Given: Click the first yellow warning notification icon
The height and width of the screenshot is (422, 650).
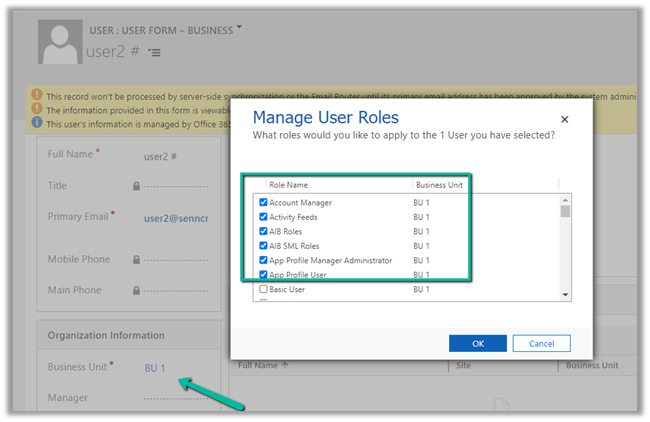Looking at the screenshot, I should click(37, 95).
